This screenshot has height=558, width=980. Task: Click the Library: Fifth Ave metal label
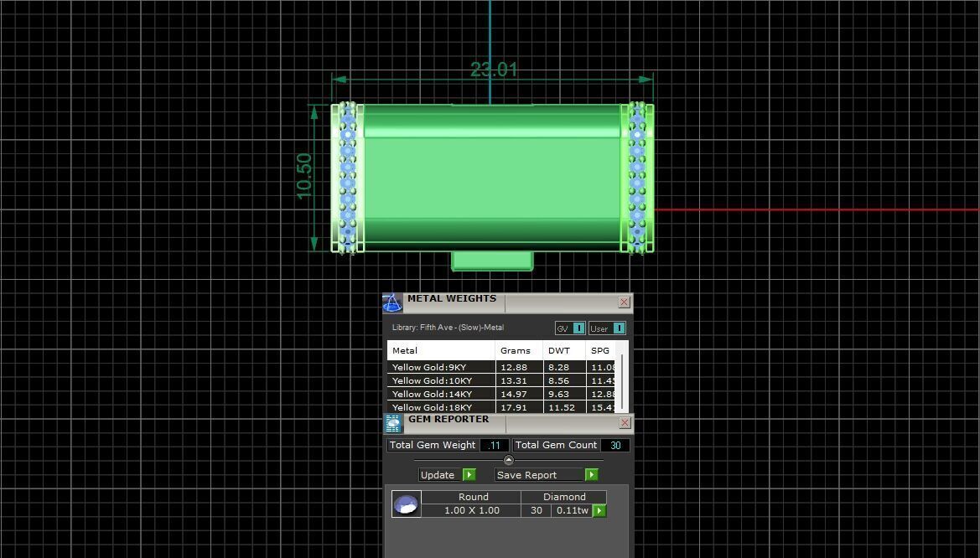pos(449,328)
